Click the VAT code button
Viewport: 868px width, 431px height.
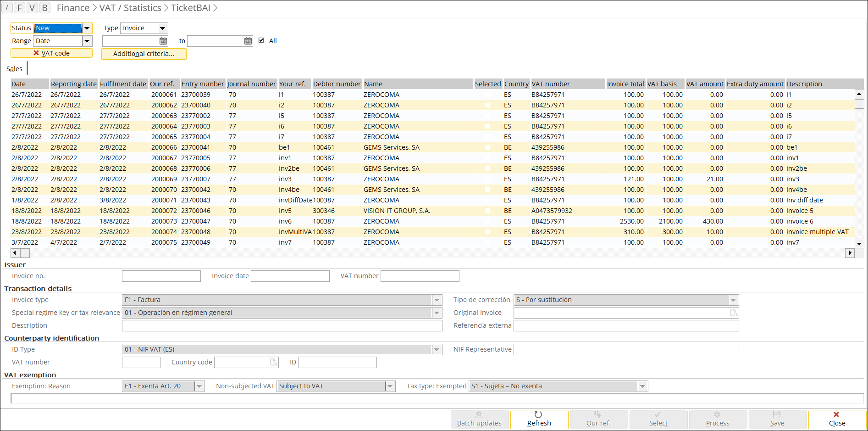(x=51, y=53)
